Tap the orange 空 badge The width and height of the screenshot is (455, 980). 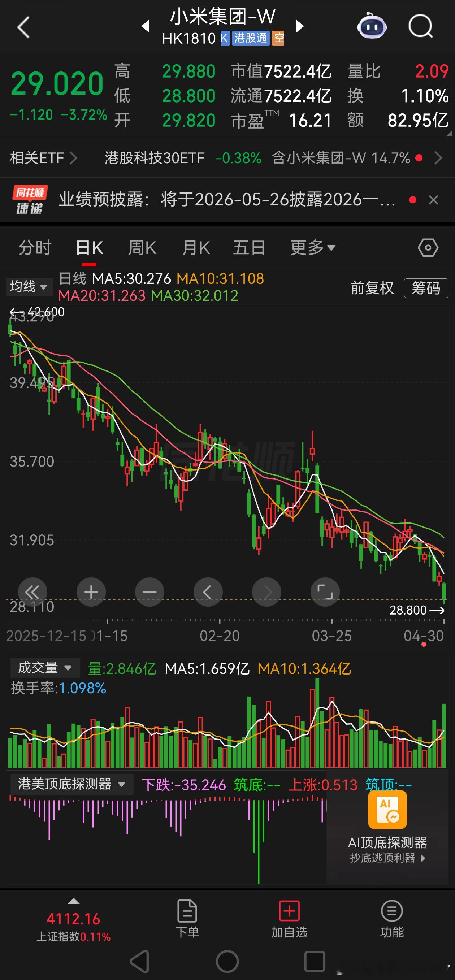point(278,38)
